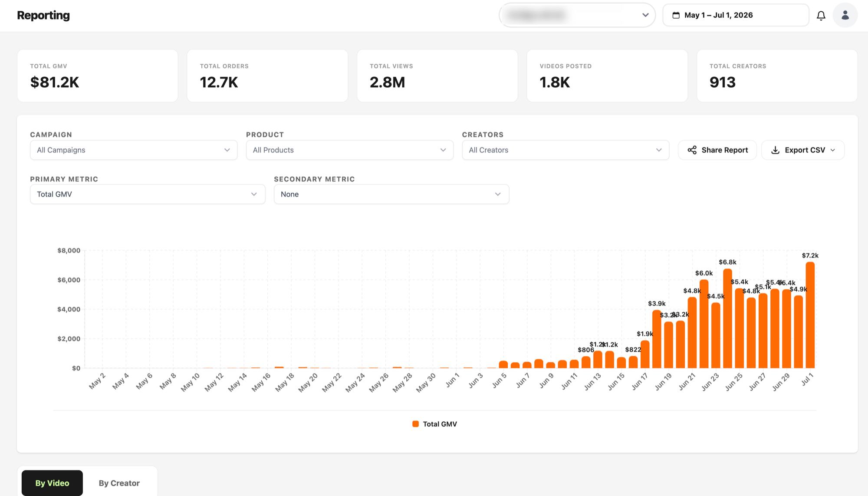Open the Secondary Metric None dropdown
The height and width of the screenshot is (496, 868).
391,194
